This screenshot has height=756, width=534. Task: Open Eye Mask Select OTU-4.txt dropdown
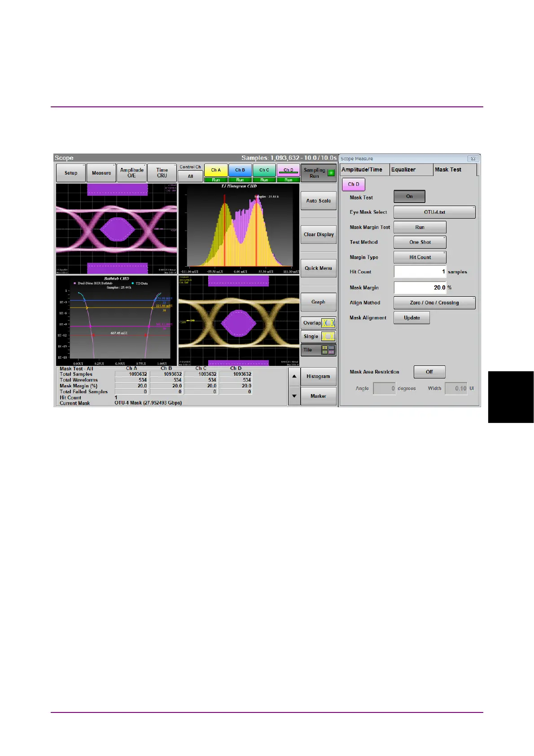(x=434, y=212)
